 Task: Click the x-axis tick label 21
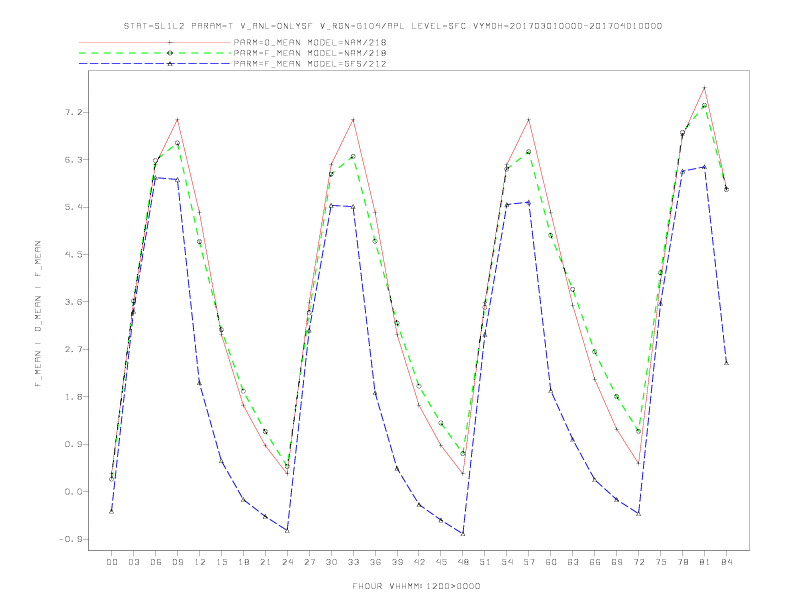tap(265, 562)
